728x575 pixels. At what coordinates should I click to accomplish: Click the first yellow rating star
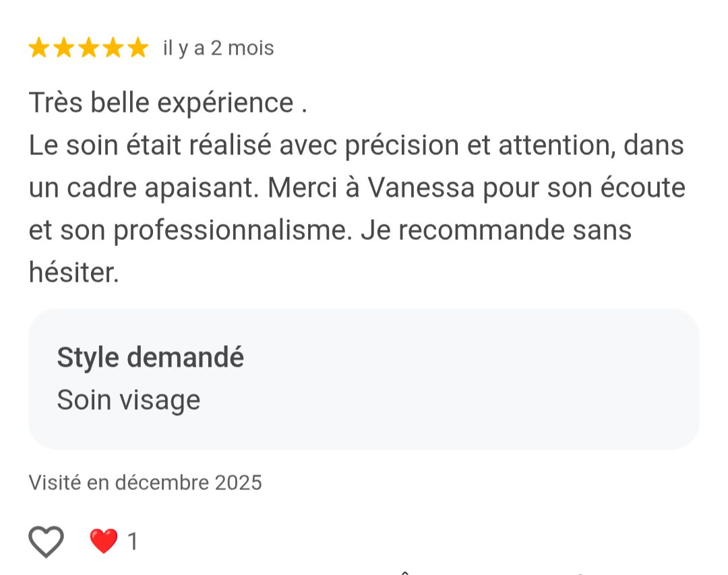tap(39, 49)
